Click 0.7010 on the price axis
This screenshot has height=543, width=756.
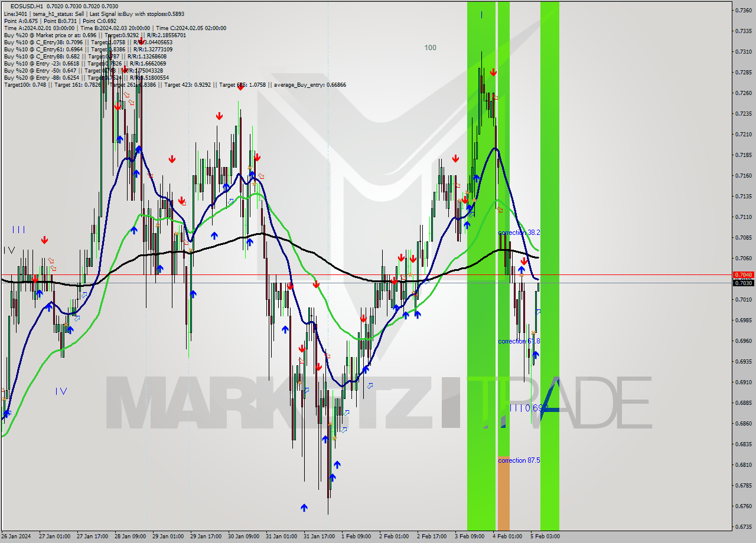pos(742,299)
